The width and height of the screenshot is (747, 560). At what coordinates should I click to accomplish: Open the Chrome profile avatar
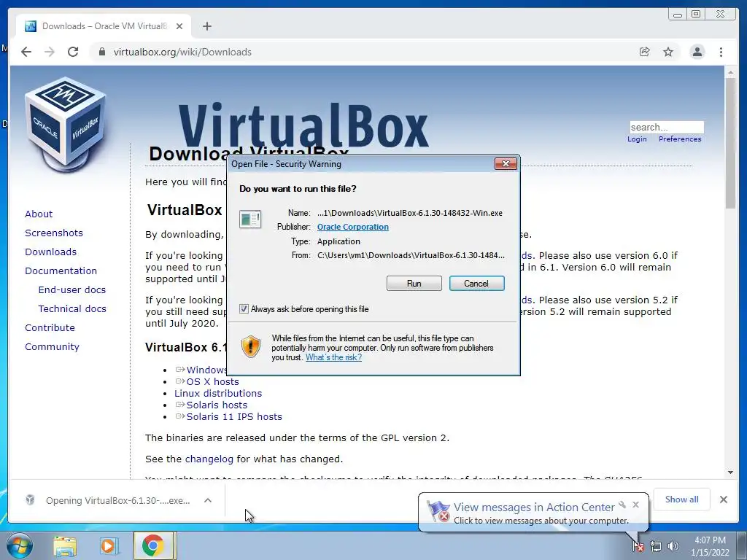point(697,52)
